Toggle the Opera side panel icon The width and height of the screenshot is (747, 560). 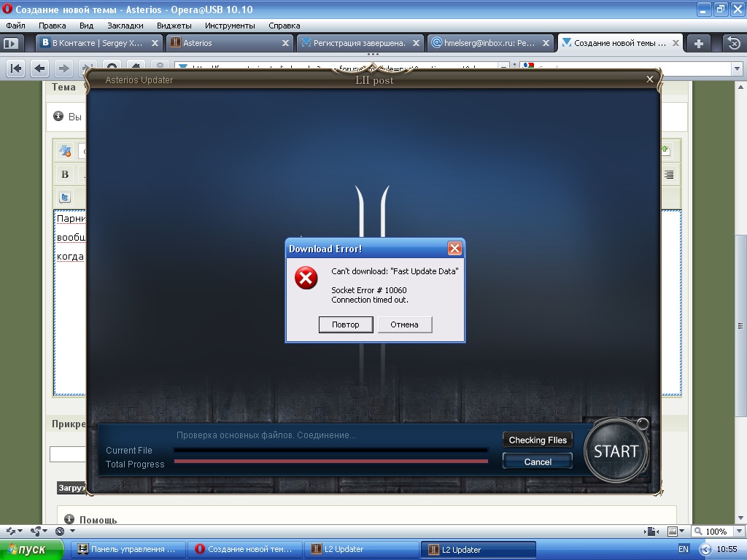11,43
